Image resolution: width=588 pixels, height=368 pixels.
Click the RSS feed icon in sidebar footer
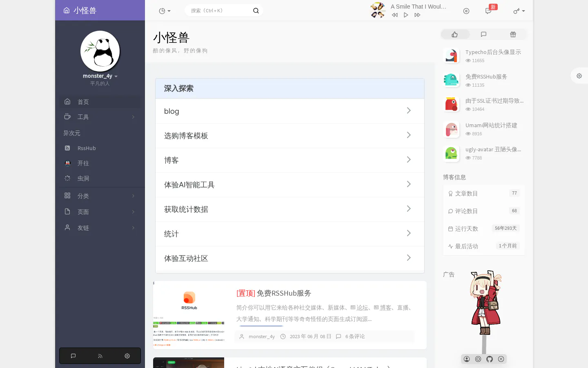tap(100, 356)
